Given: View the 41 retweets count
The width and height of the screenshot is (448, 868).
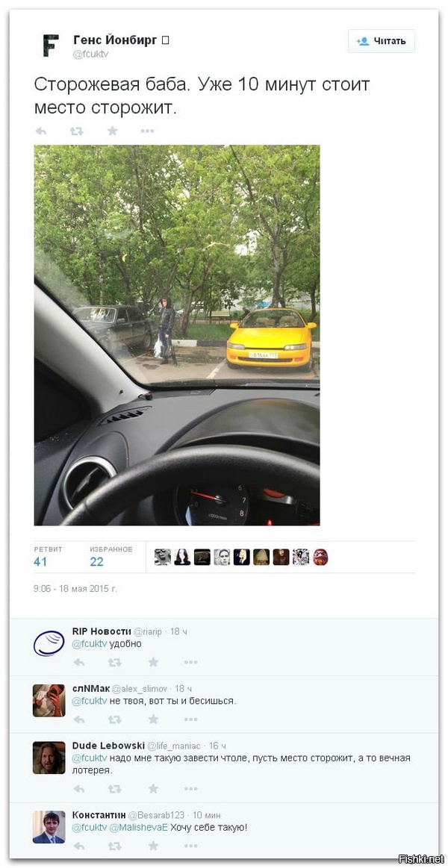Looking at the screenshot, I should pos(40,562).
